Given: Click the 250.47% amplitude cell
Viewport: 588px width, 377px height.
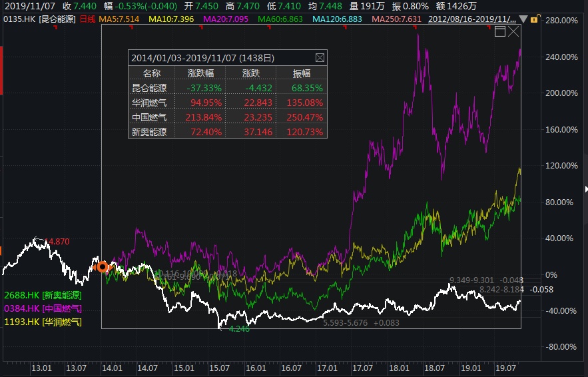Looking at the screenshot, I should pyautogui.click(x=305, y=117).
